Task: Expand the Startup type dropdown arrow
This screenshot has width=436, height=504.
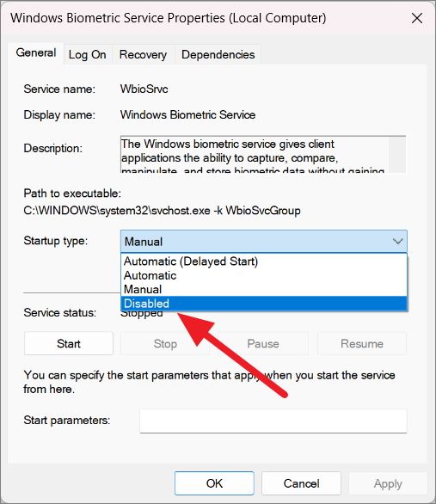Action: click(x=398, y=242)
